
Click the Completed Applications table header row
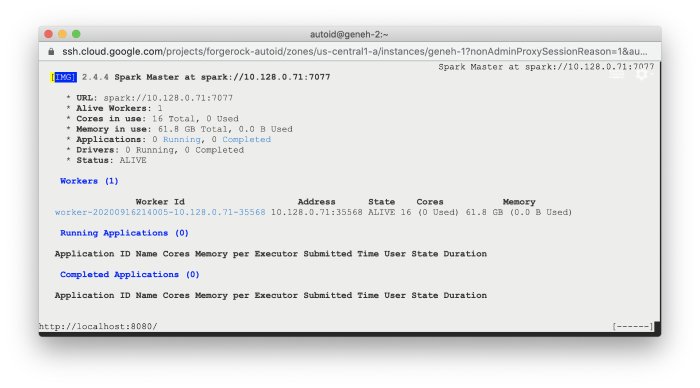pyautogui.click(x=271, y=295)
